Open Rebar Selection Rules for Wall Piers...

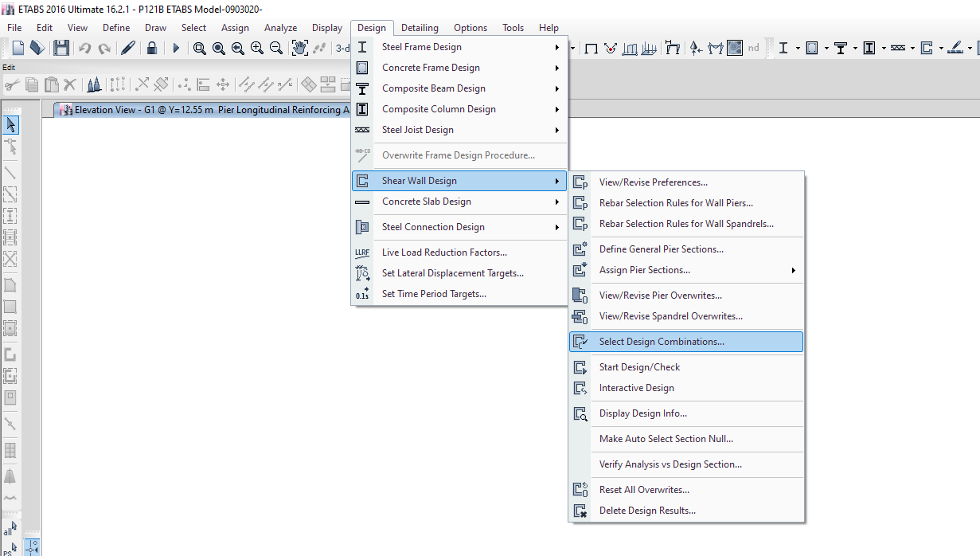coord(686,203)
